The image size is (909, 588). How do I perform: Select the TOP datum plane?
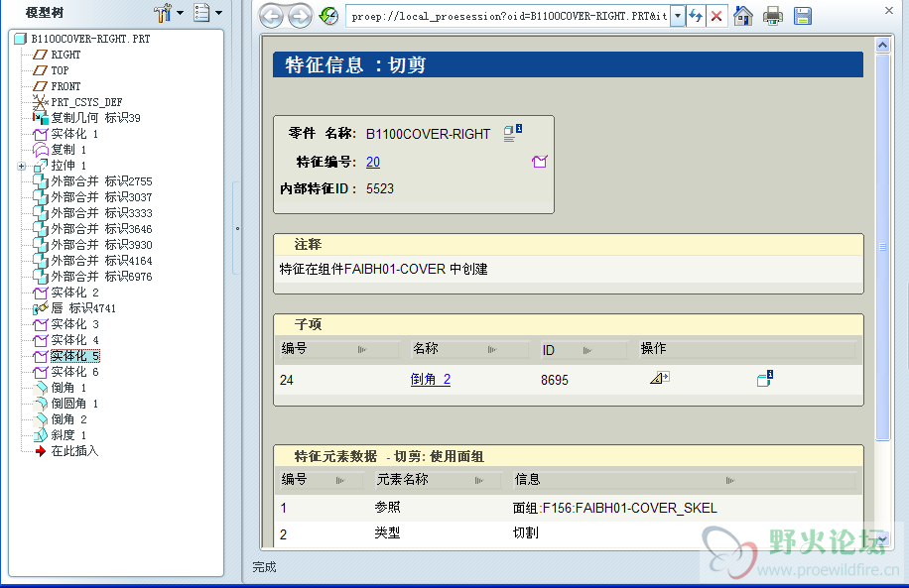[60, 70]
